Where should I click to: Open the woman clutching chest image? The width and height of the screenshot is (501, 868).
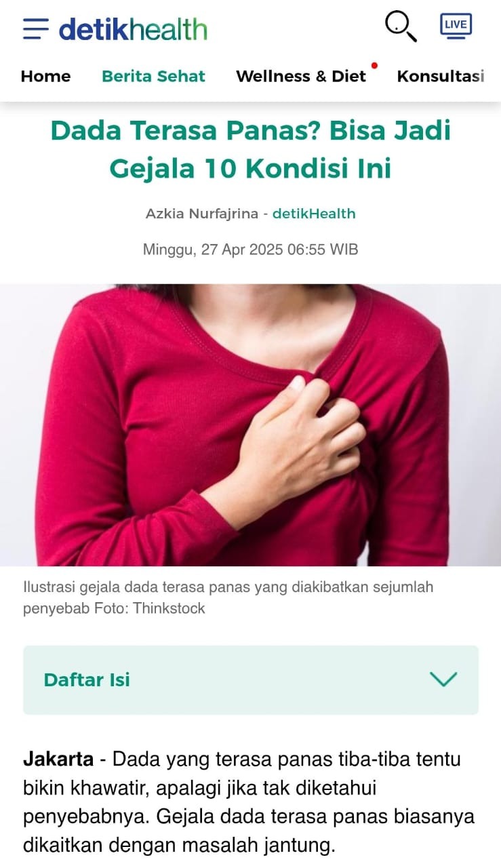[251, 425]
